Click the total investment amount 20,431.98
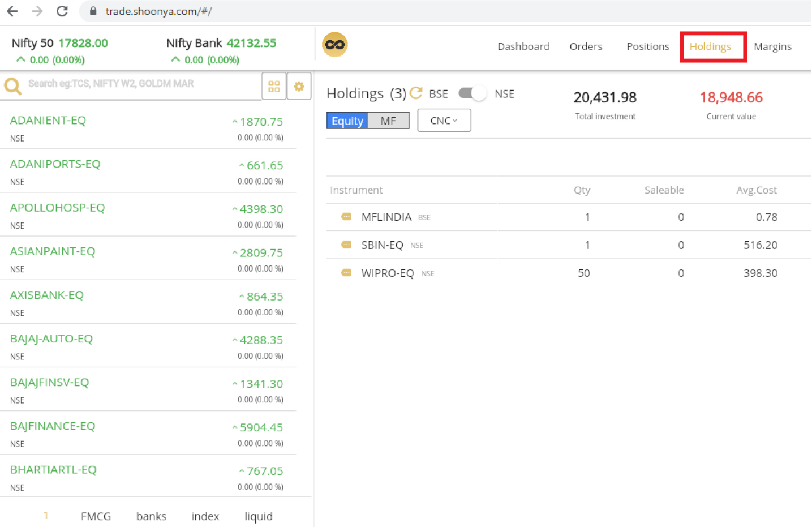 pos(605,97)
